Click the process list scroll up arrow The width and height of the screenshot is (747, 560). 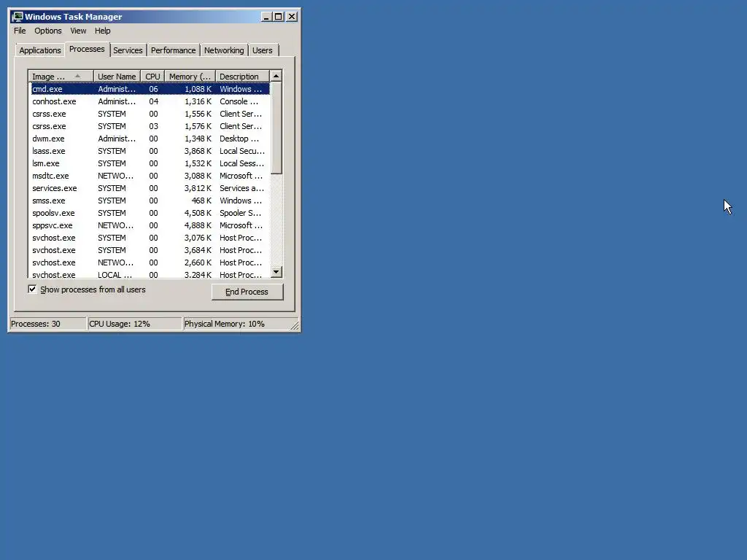tap(276, 76)
